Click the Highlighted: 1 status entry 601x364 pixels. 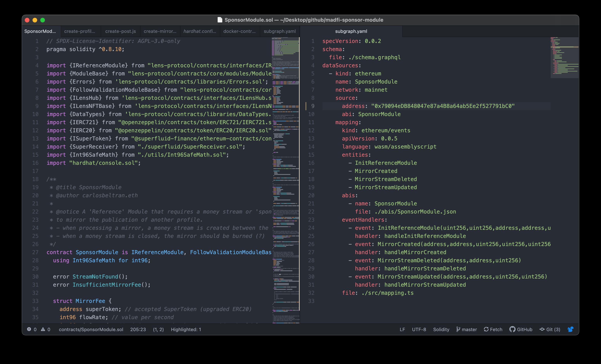tap(186, 329)
